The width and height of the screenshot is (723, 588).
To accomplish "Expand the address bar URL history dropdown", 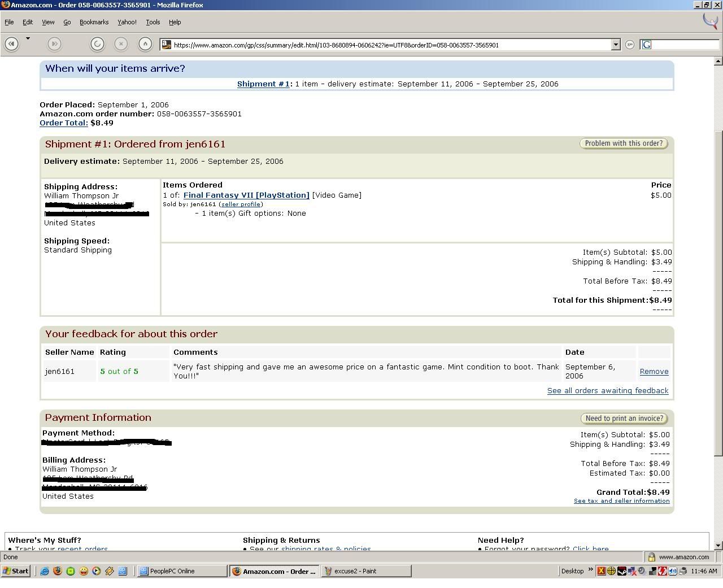I will point(616,45).
